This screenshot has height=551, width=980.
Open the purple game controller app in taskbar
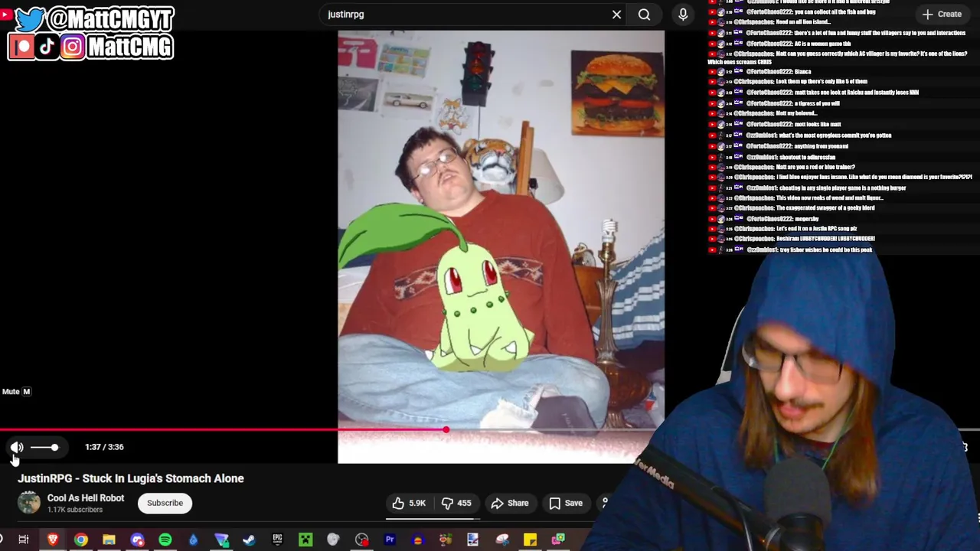click(137, 540)
